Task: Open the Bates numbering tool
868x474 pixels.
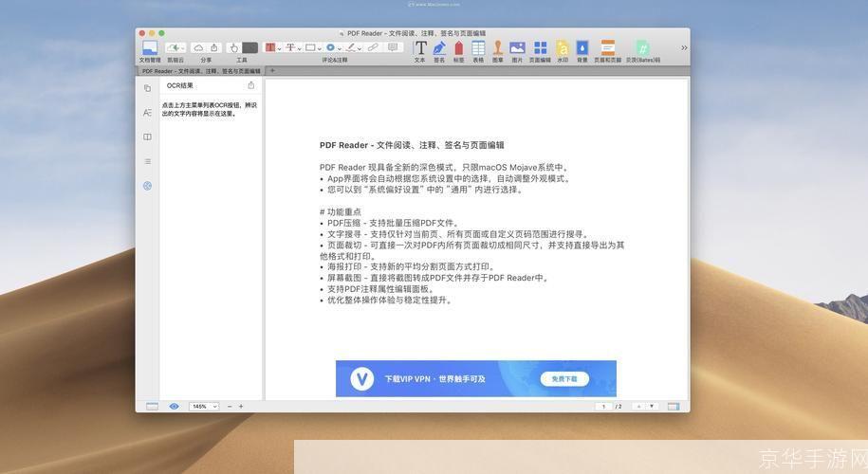Action: point(642,50)
